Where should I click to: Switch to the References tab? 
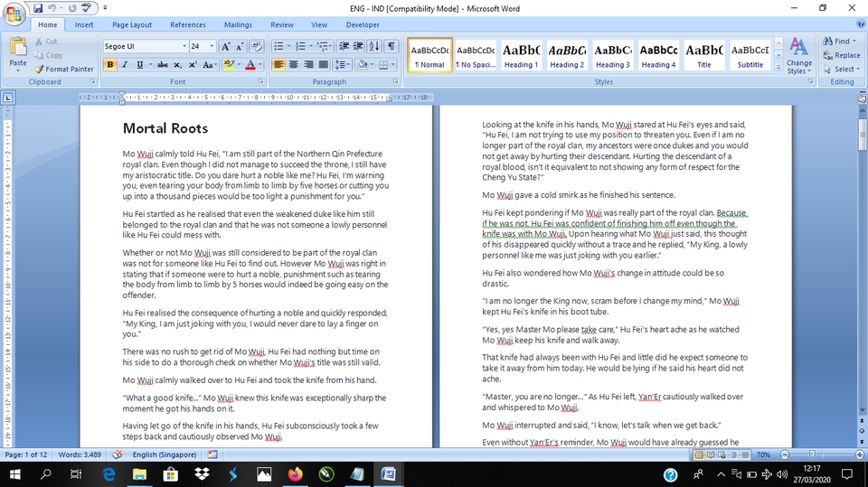pyautogui.click(x=188, y=25)
